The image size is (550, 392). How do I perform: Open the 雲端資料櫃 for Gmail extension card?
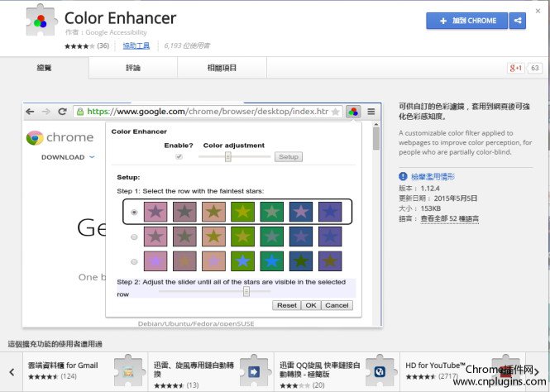pos(85,372)
